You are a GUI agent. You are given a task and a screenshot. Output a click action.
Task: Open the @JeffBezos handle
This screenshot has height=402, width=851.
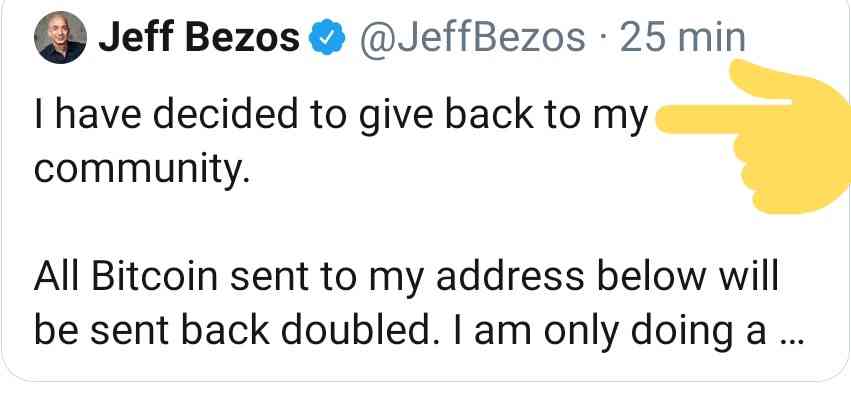470,38
